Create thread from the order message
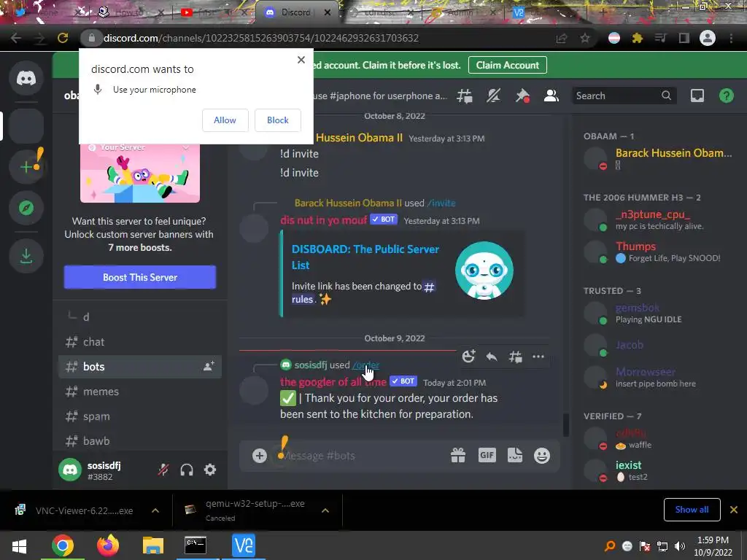This screenshot has width=747, height=560. pyautogui.click(x=515, y=357)
